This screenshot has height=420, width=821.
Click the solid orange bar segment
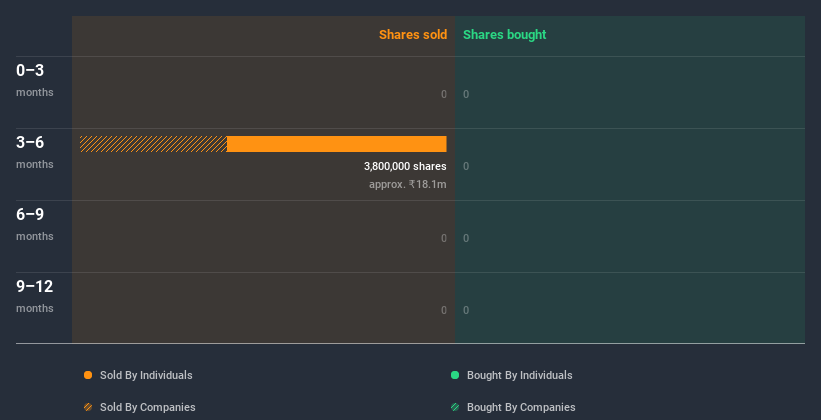click(x=336, y=144)
